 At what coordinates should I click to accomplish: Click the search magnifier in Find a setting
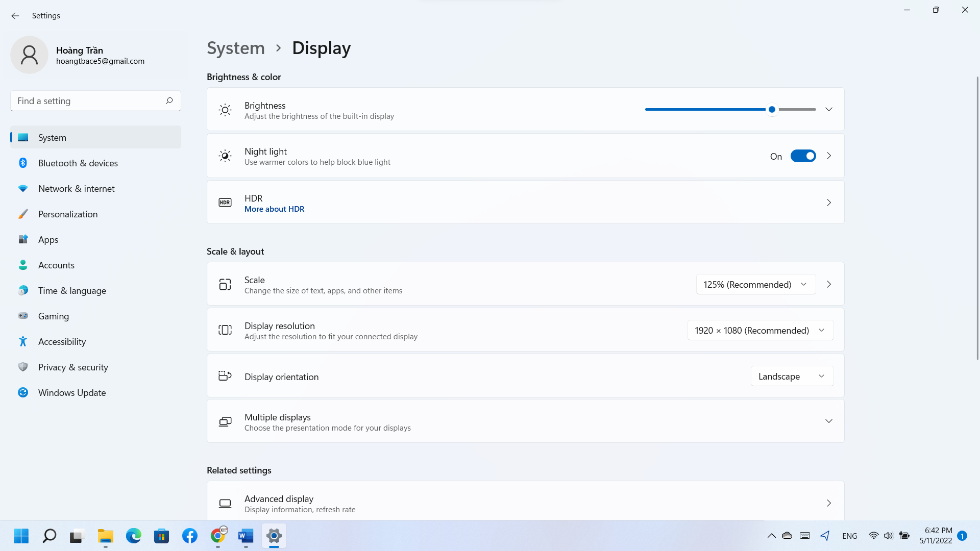point(169,101)
